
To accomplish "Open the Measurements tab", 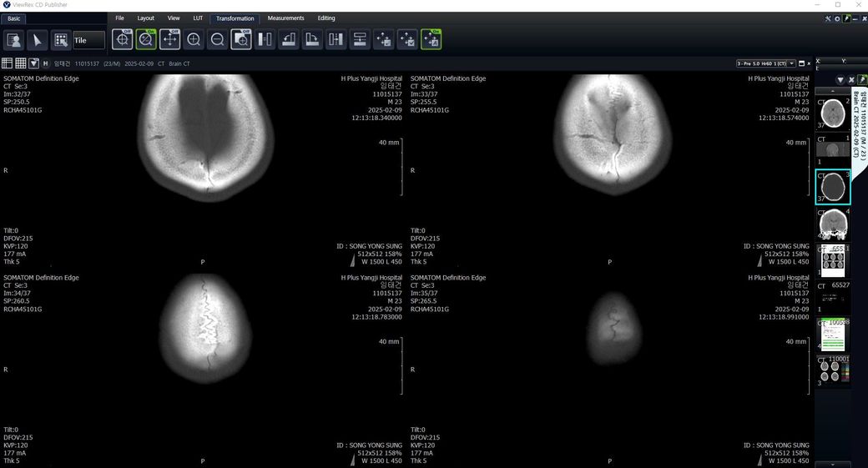I will [285, 18].
